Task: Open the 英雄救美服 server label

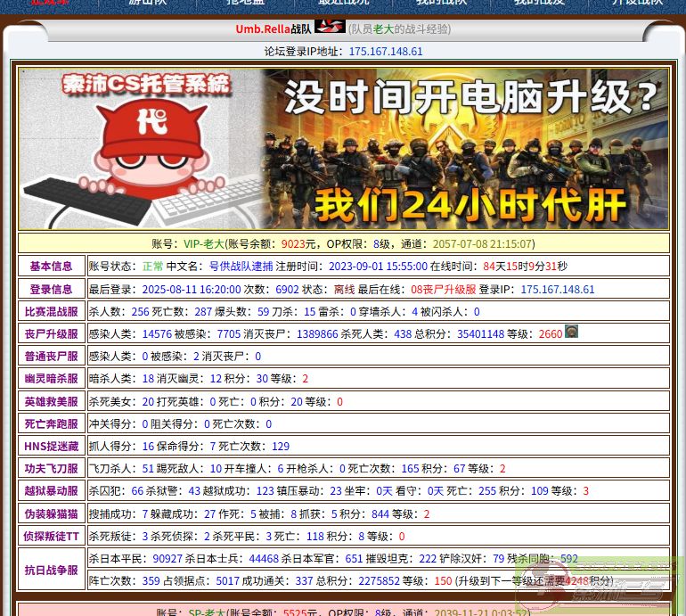Action: coord(51,401)
